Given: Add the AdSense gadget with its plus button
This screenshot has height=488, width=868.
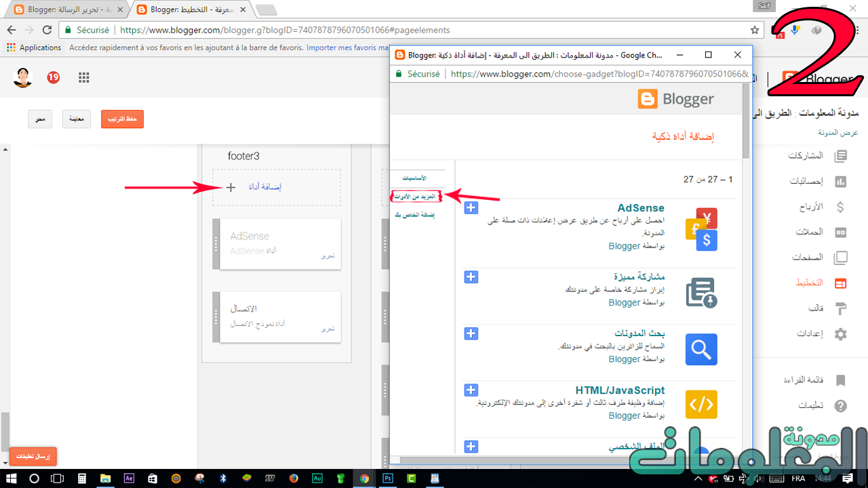Looking at the screenshot, I should pyautogui.click(x=471, y=207).
